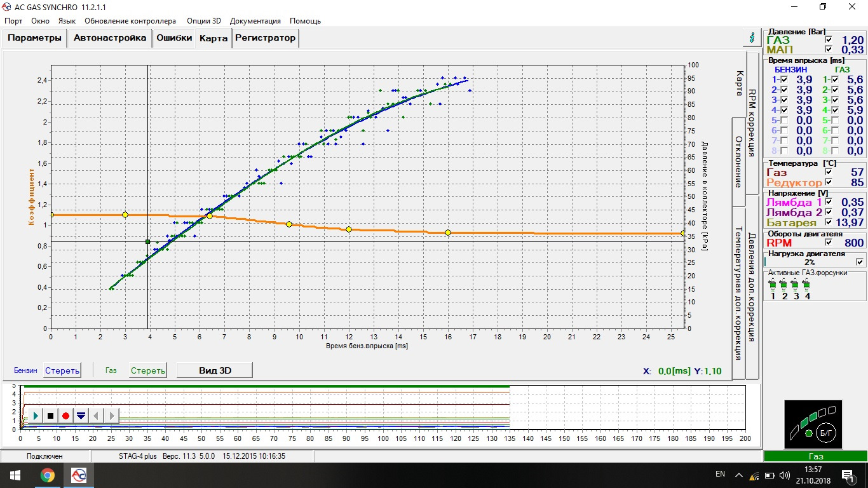The height and width of the screenshot is (488, 868).
Task: Step recorder forward with right arrow
Action: [112, 416]
